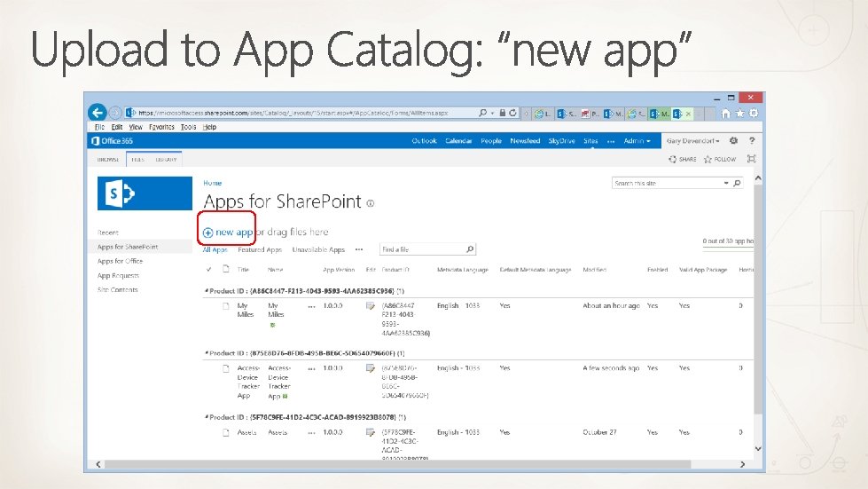Viewport: 868px width, 489px height.
Task: Collapse the Product ID 875E8D76 group
Action: (207, 353)
